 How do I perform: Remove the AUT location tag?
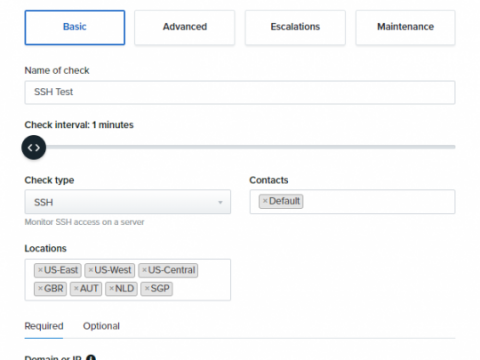coord(76,288)
